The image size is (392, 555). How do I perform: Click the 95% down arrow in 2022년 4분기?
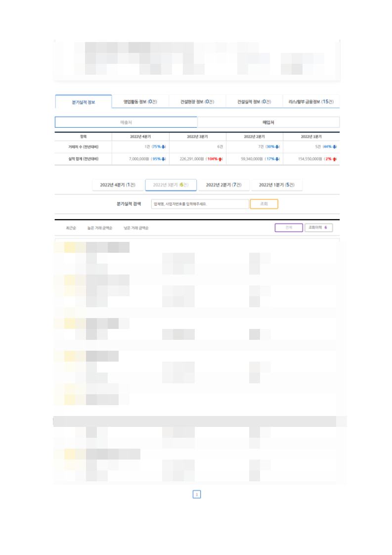point(164,159)
